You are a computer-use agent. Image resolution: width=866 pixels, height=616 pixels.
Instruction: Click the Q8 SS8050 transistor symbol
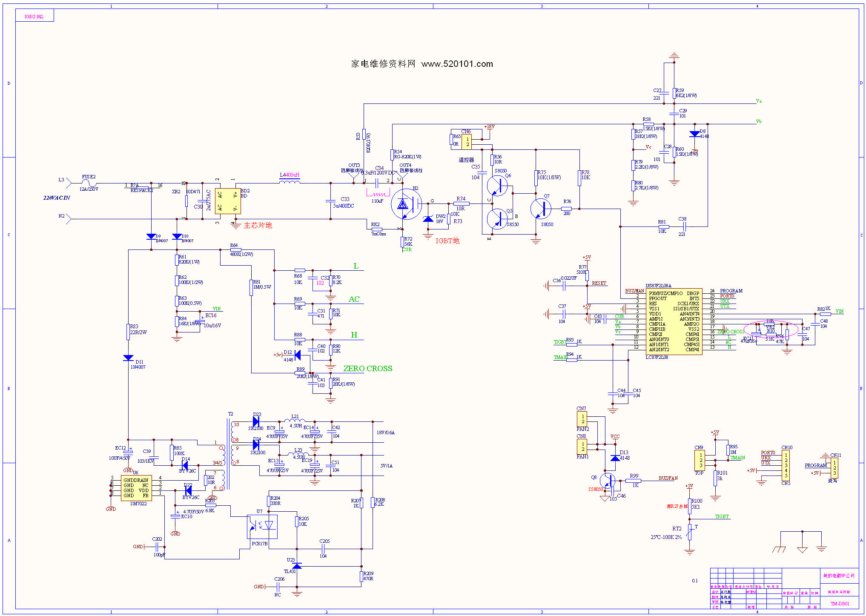click(608, 481)
